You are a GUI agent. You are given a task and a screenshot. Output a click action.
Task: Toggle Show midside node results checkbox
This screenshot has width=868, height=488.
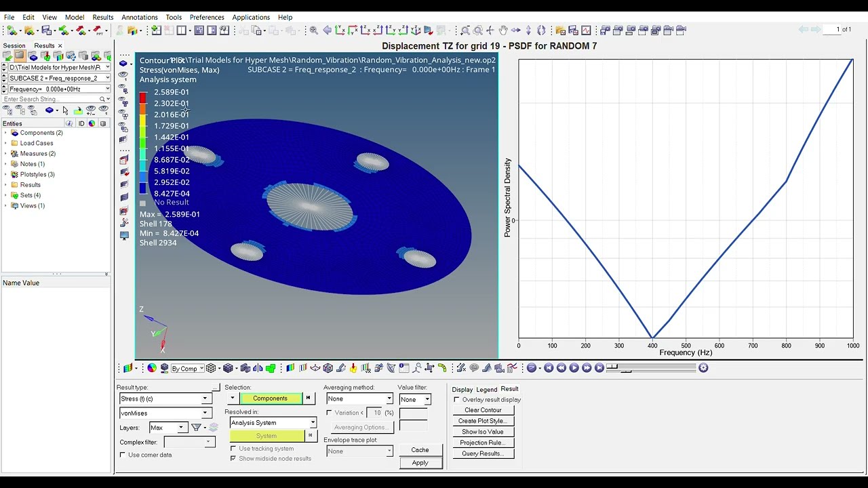click(233, 459)
